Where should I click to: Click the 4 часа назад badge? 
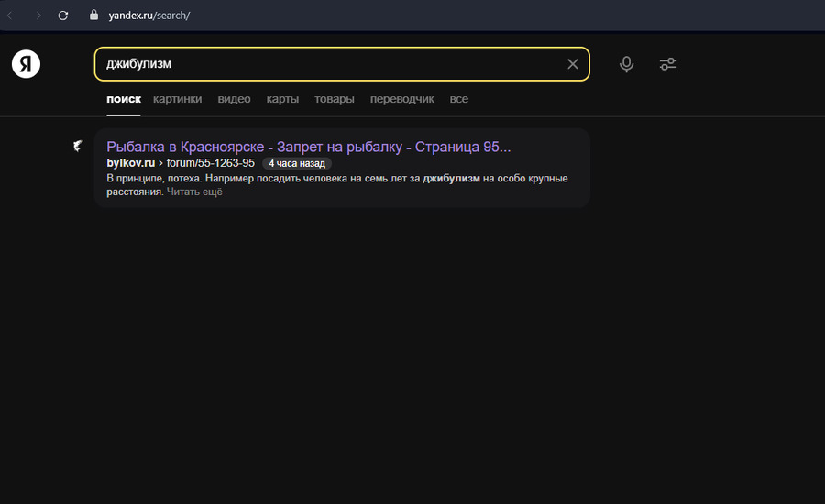coord(297,164)
